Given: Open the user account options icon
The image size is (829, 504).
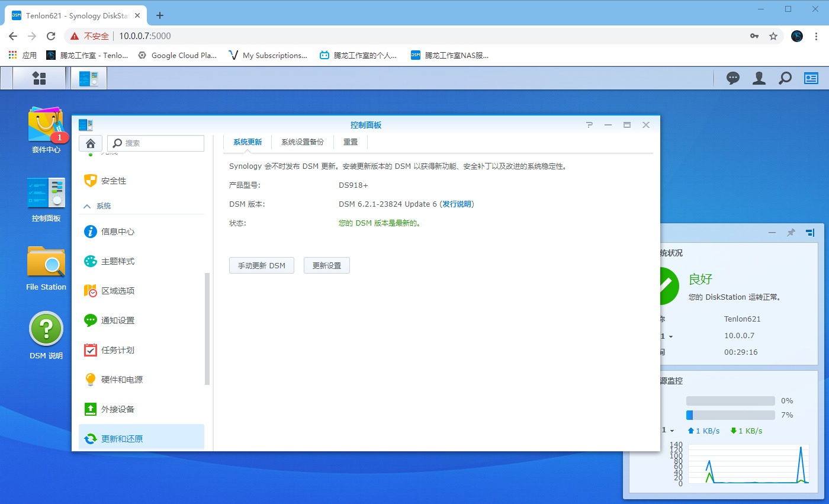Looking at the screenshot, I should pyautogui.click(x=759, y=78).
